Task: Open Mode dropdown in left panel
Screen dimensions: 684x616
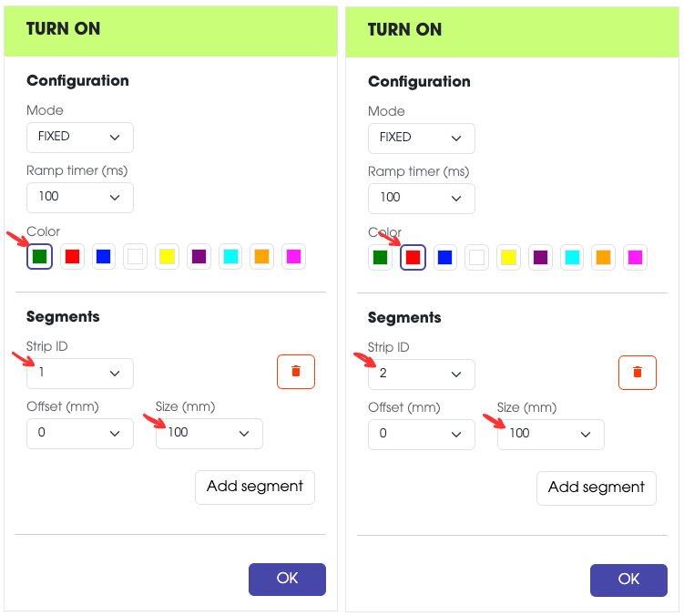Action: pos(80,137)
